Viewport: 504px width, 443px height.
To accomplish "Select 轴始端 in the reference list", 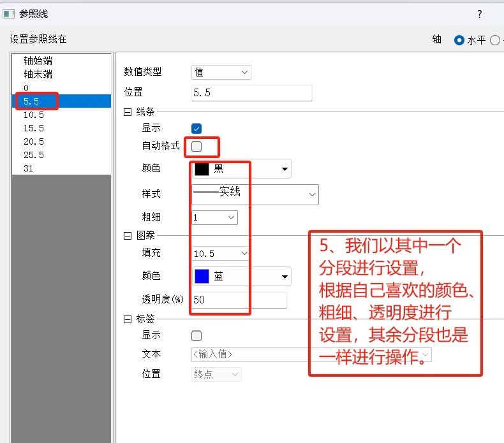I will (38, 61).
